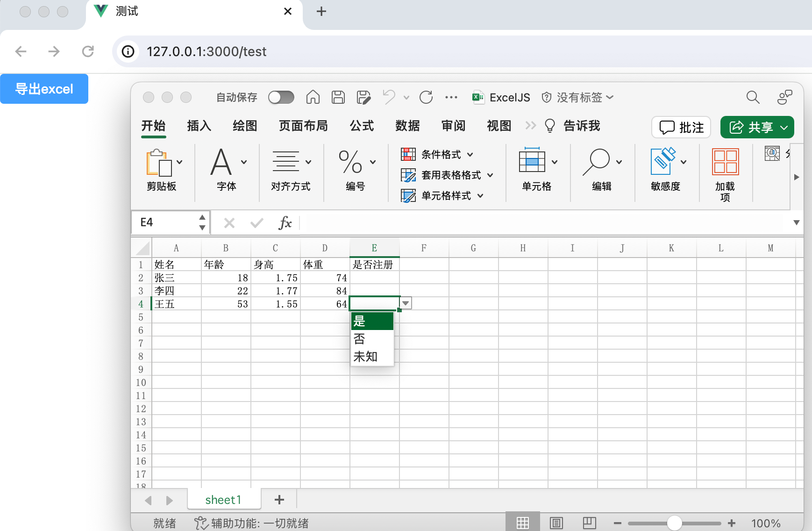Viewport: 812px width, 531px height.
Task: Switch to normal grid view icon
Action: pyautogui.click(x=523, y=523)
